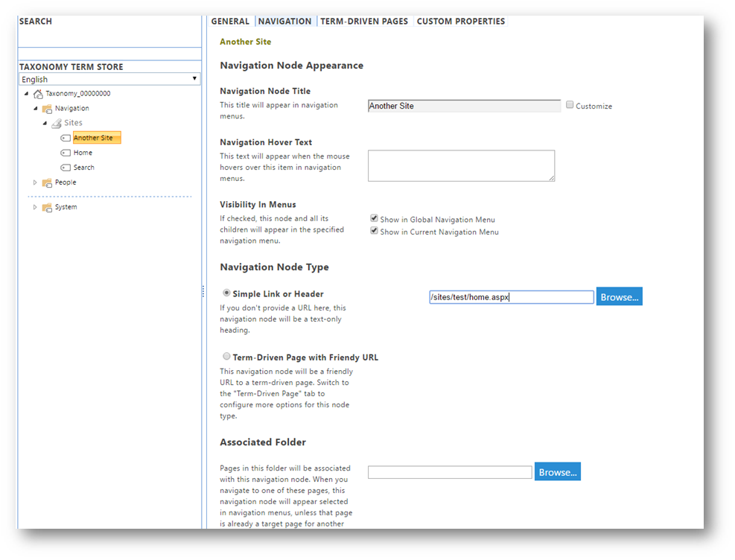Click into the Navigation Hover Text box

point(461,166)
